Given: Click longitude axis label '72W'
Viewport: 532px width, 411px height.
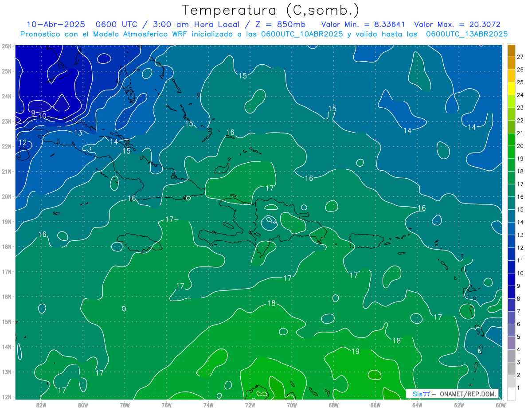Looking at the screenshot, I should tap(250, 405).
